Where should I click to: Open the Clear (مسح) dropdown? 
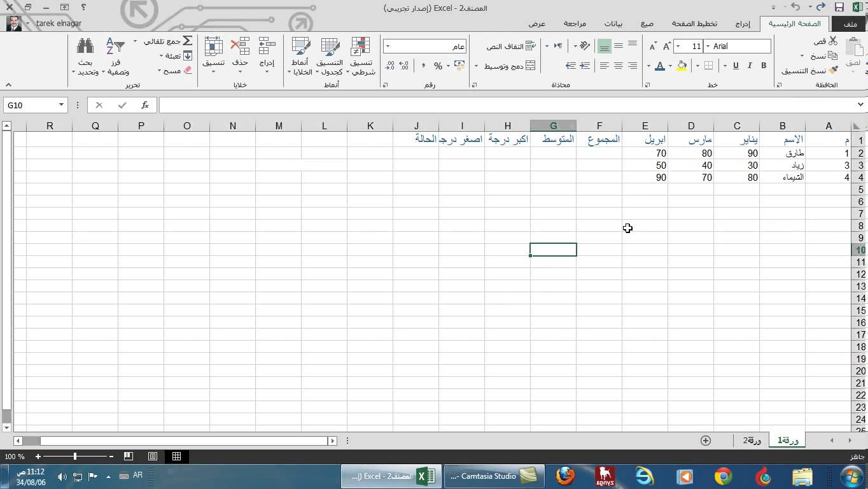click(159, 71)
